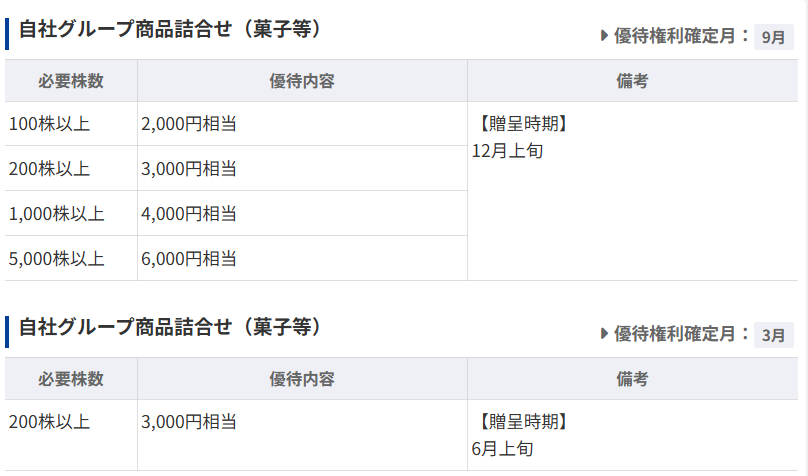
Task: Click 必要株数 header in the March table
Action: (71, 379)
